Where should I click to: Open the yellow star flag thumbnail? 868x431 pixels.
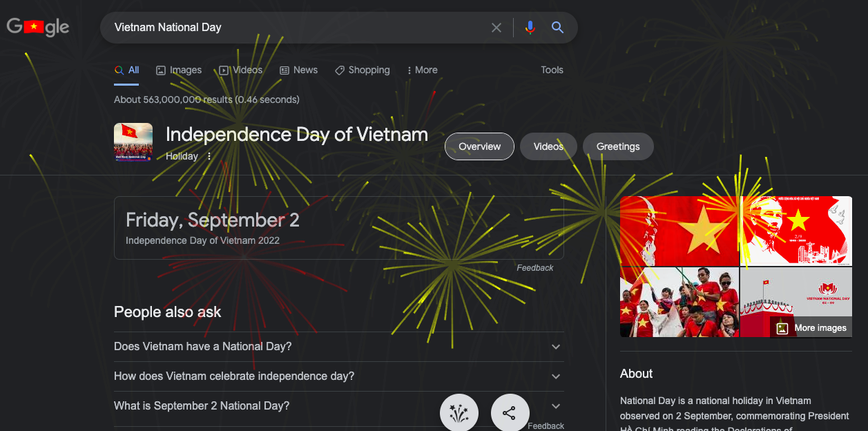point(679,231)
